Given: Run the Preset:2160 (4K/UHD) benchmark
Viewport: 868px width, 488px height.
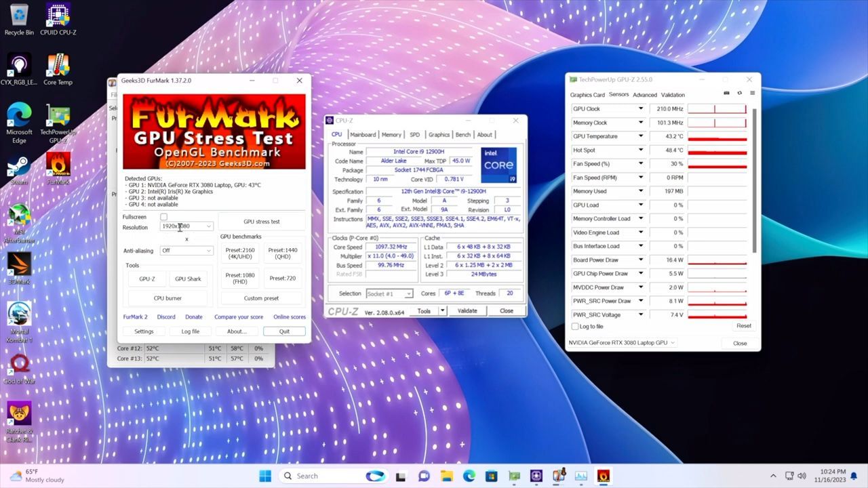Looking at the screenshot, I should pos(240,253).
